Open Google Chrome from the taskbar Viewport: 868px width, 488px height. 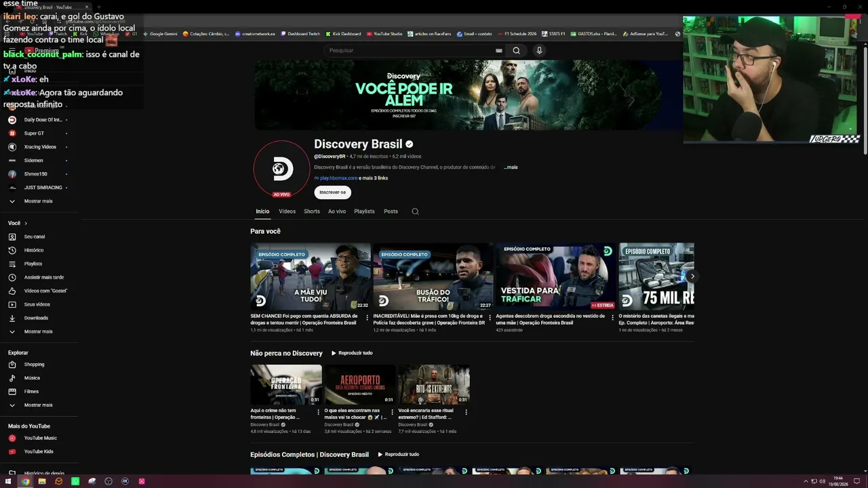click(25, 481)
